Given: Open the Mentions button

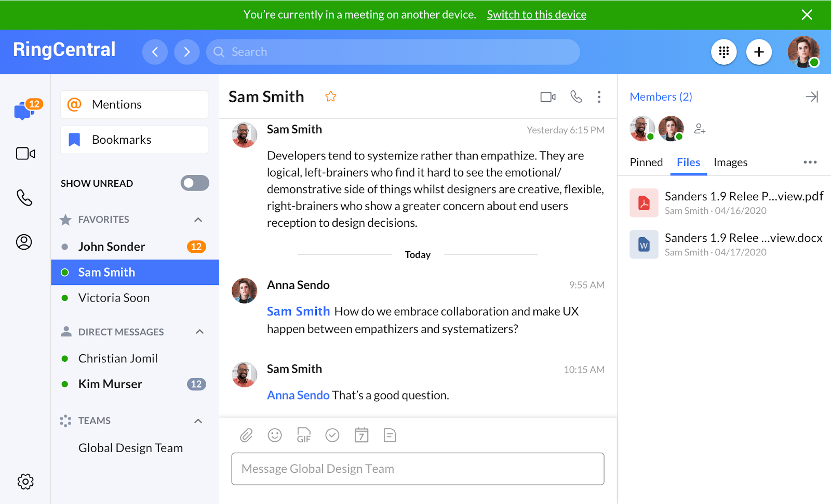Looking at the screenshot, I should click(134, 105).
